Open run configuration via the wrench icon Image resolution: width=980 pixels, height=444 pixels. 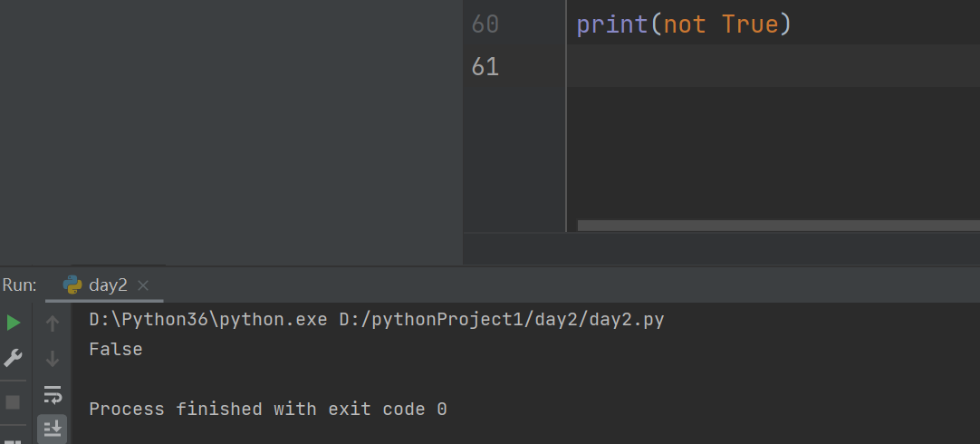(x=13, y=358)
